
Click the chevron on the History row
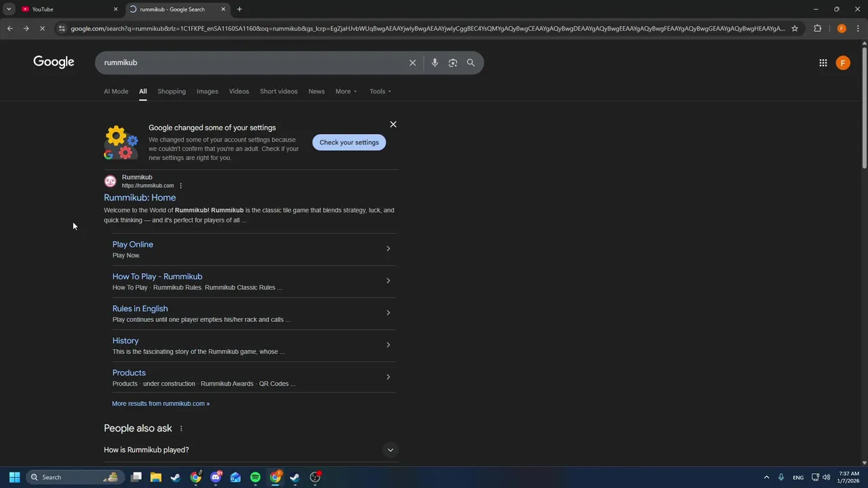click(388, 345)
